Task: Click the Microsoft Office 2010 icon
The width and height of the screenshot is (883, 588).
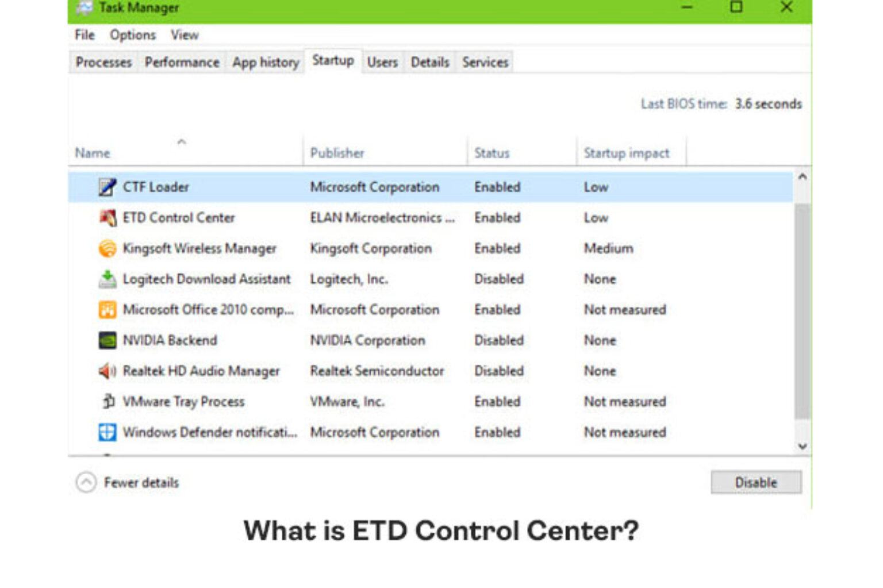Action: coord(107,309)
